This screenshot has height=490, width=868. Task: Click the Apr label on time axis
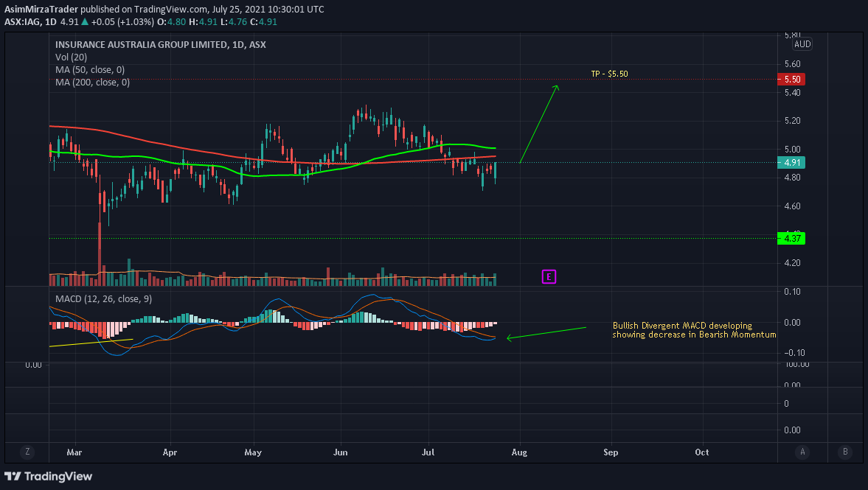coord(170,452)
